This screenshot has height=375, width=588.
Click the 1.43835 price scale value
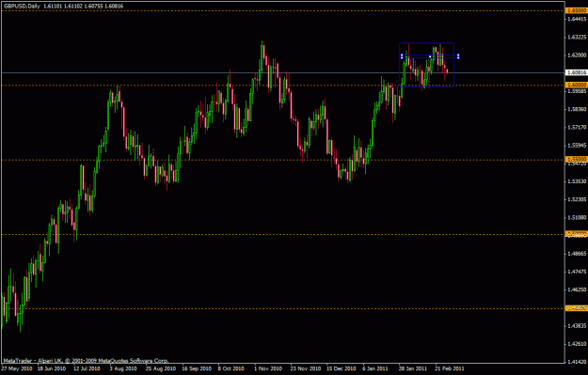[577, 326]
